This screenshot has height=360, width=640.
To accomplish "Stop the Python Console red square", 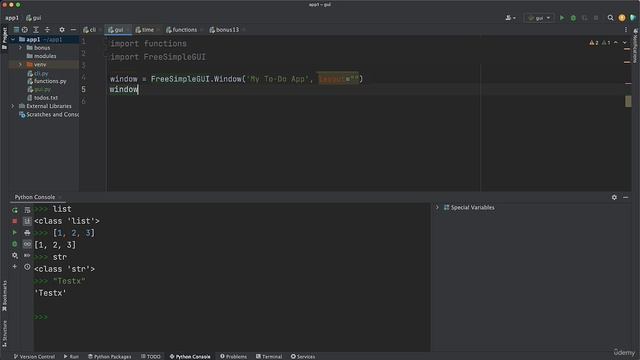I will click(x=15, y=221).
